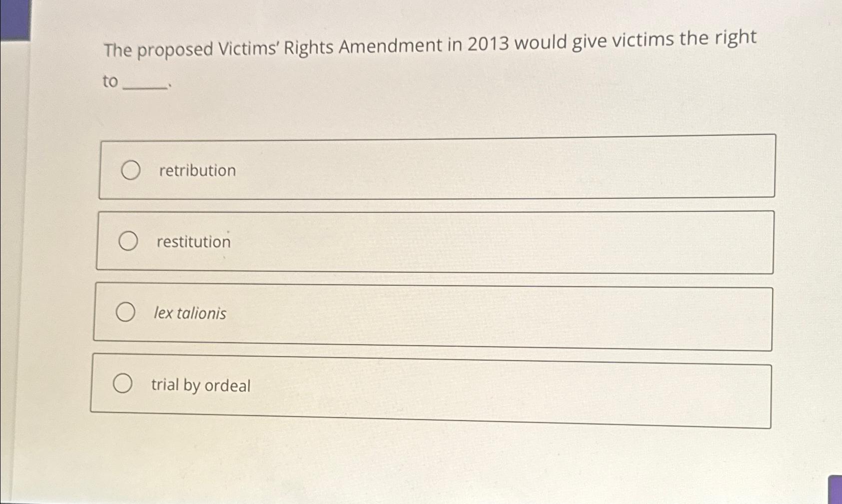Select the radio button for lex talionis
This screenshot has height=504, width=842.
tap(125, 312)
